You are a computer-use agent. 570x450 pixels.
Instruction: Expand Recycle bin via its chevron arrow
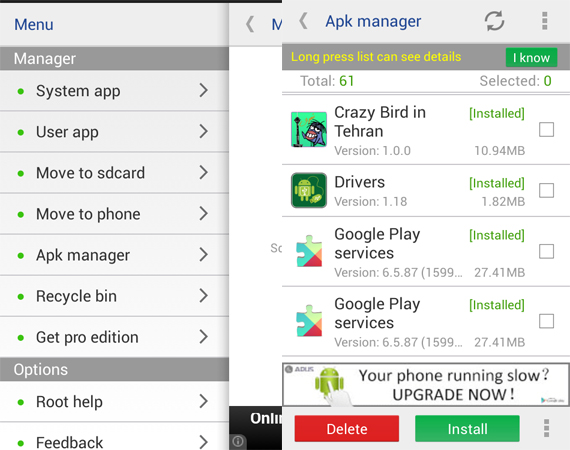(204, 296)
